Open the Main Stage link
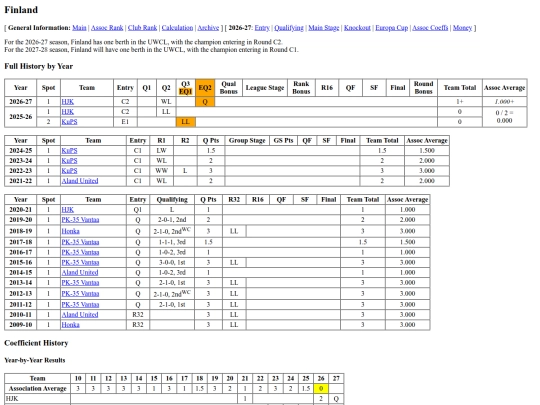The width and height of the screenshot is (540, 405). 324,28
